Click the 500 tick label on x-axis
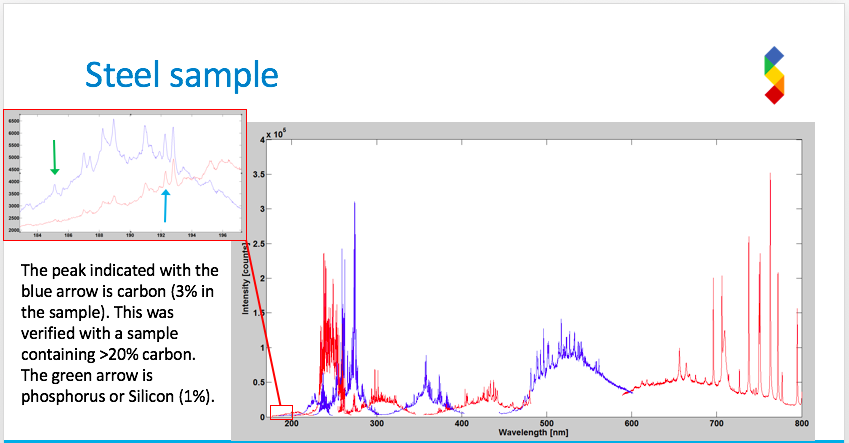 [x=545, y=424]
